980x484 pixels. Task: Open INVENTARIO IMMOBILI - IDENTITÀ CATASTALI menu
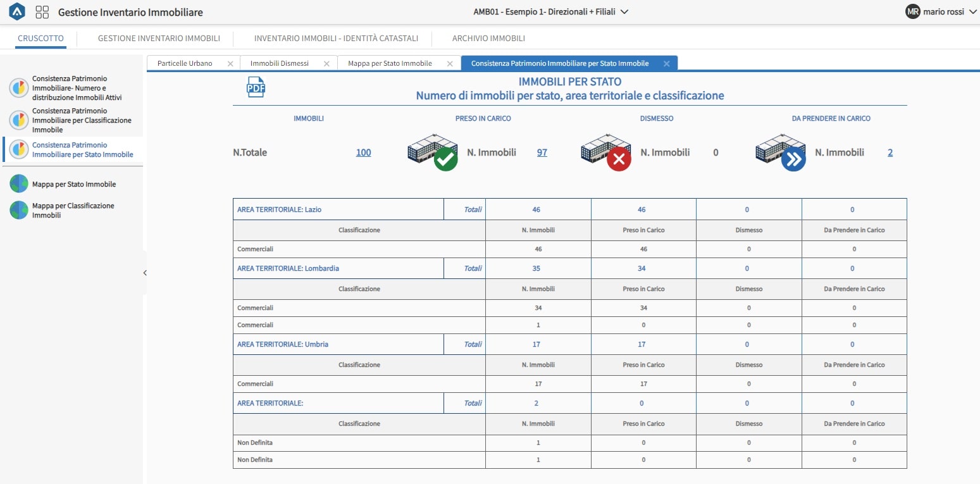click(x=336, y=38)
